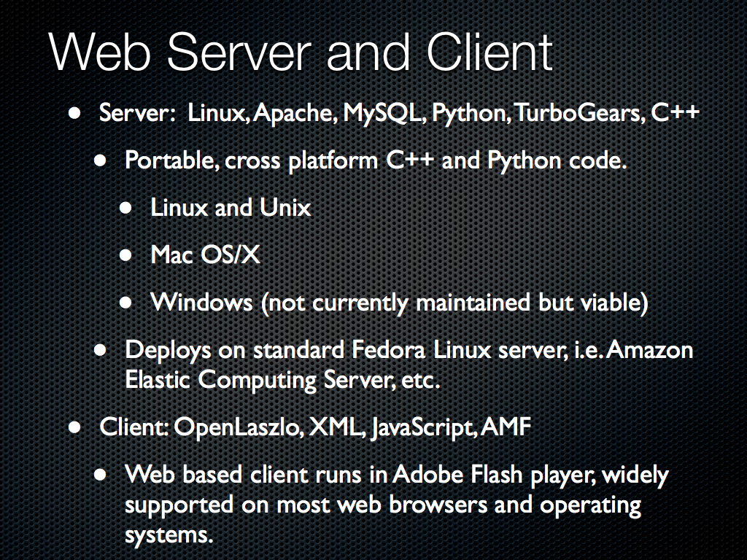Select the Server technologies bullet line
This screenshot has width=747, height=560.
(399, 113)
